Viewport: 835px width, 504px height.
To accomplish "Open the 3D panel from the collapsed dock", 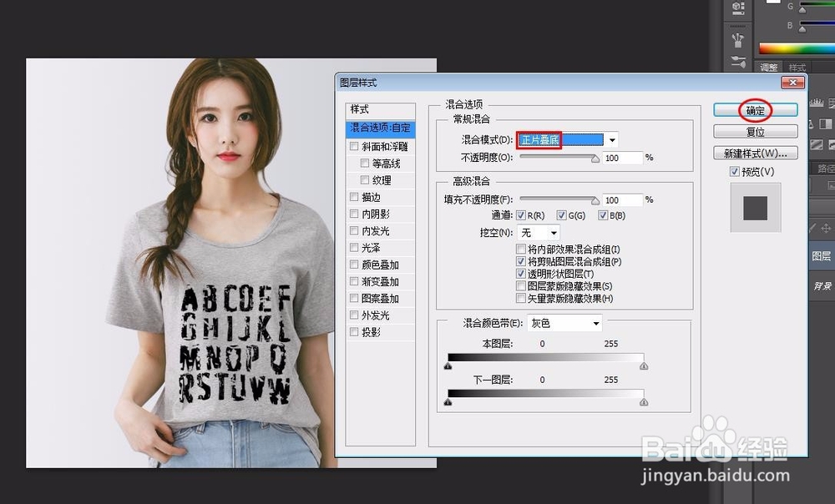I will point(735,7).
